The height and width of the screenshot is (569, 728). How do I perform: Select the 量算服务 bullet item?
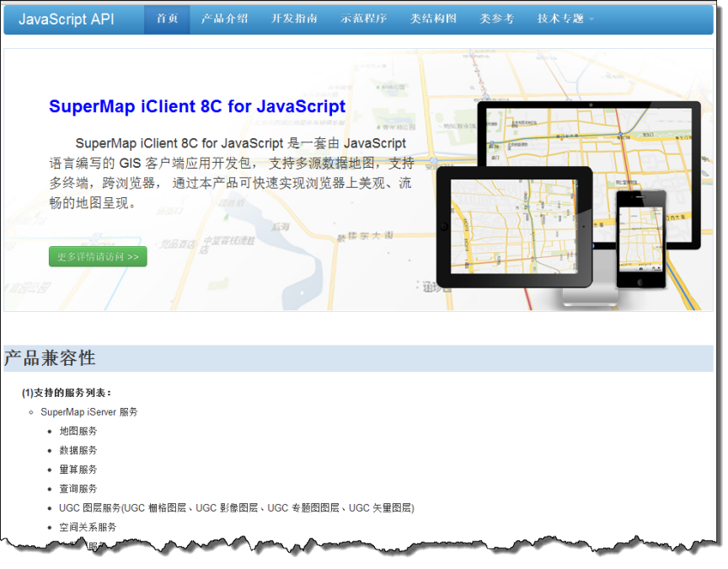tap(78, 470)
